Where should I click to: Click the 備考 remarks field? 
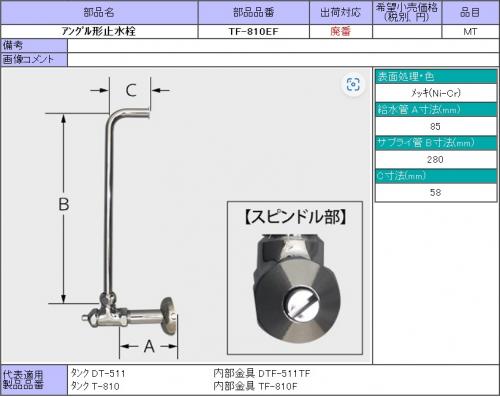coord(283,45)
